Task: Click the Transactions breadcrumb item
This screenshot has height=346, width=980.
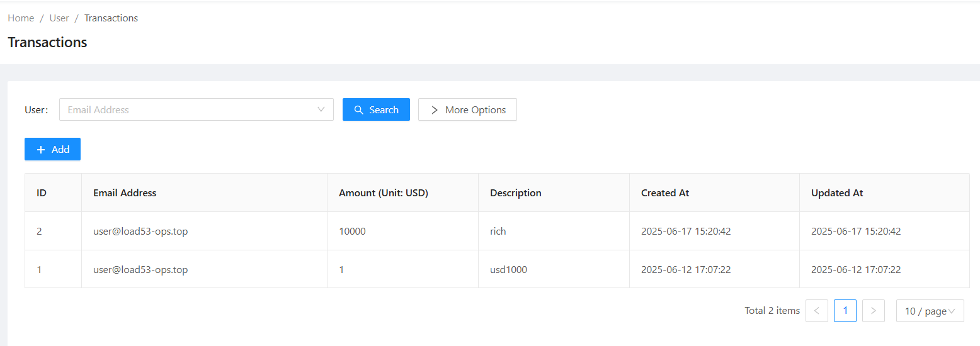Action: (111, 18)
